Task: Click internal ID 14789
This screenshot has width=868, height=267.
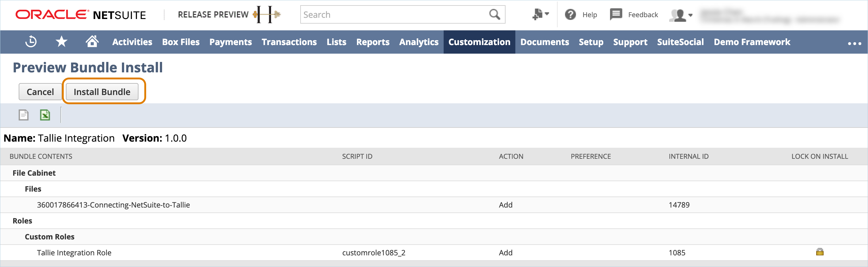Action: [679, 205]
